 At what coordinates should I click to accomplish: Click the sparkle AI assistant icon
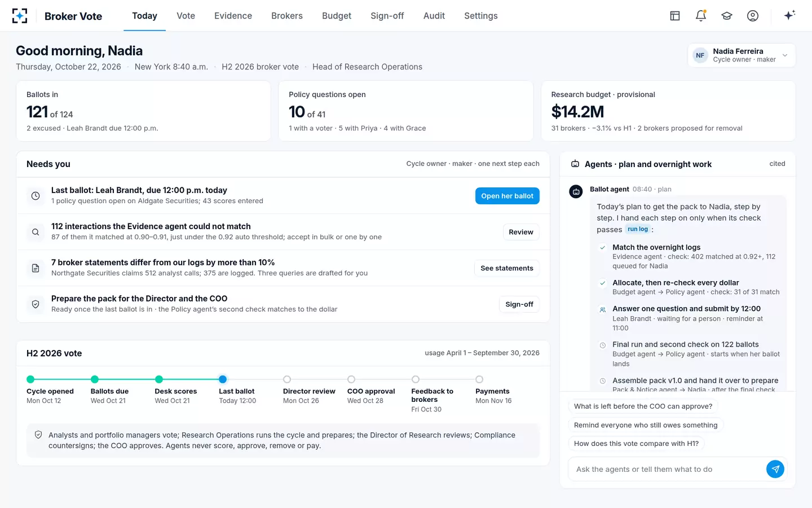click(x=789, y=15)
